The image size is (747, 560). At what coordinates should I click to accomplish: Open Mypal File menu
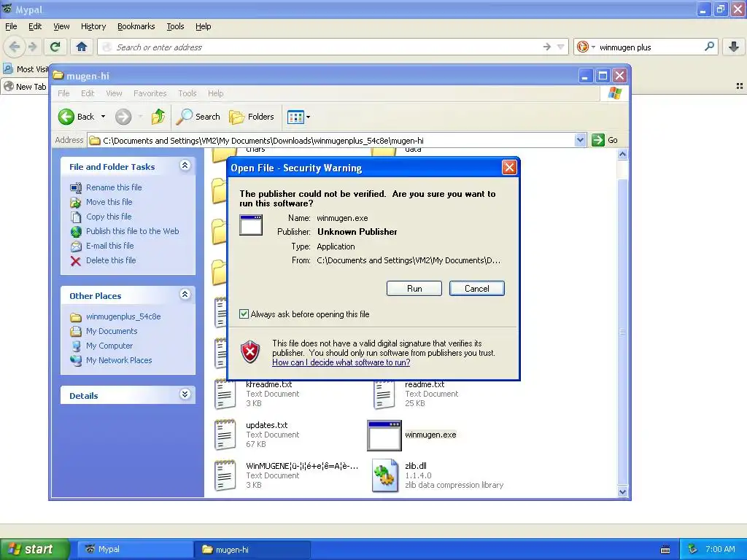[x=11, y=26]
